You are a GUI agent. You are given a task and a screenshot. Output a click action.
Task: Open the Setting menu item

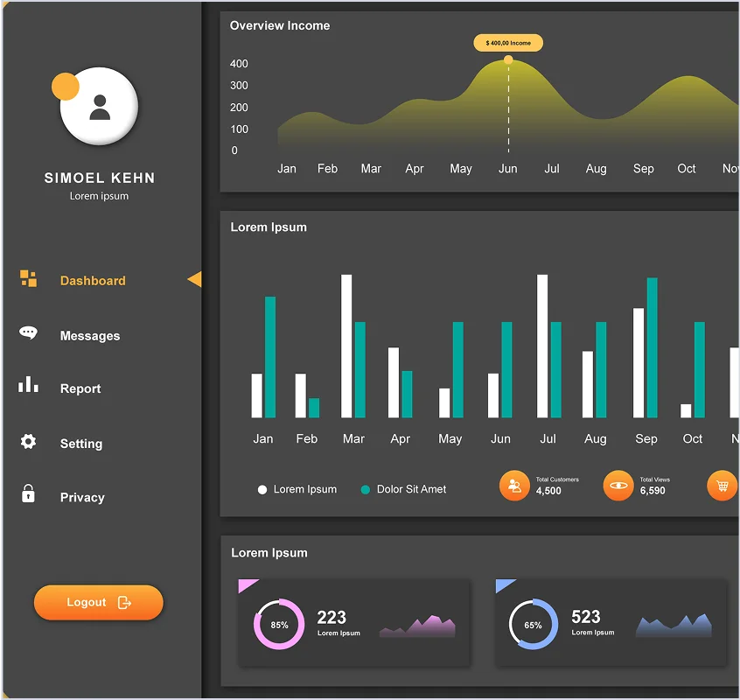(81, 444)
